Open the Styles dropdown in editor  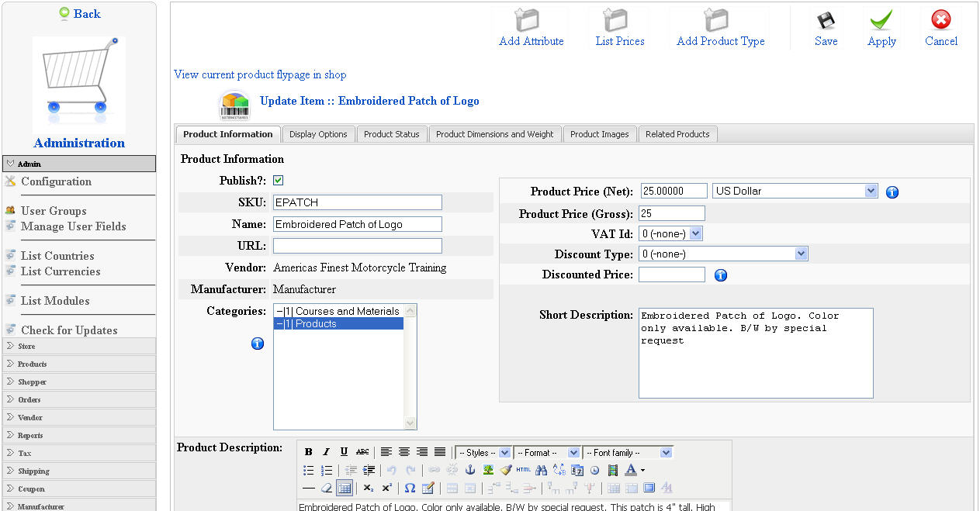tap(483, 452)
